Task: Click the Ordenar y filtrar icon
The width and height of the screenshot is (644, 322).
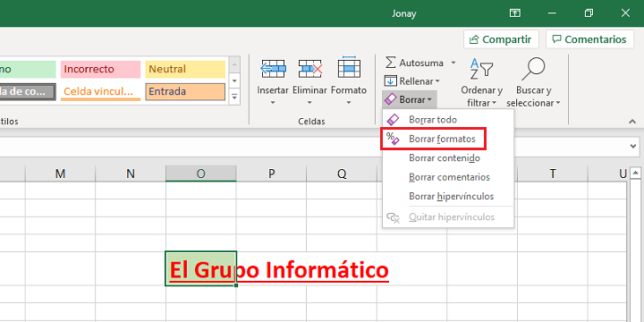Action: (x=481, y=69)
